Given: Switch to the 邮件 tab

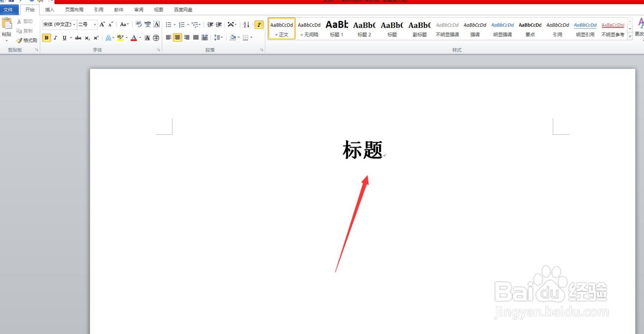Looking at the screenshot, I should point(119,10).
